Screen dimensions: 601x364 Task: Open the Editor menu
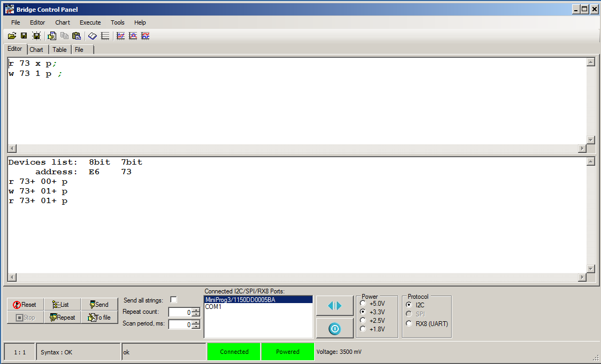(37, 22)
